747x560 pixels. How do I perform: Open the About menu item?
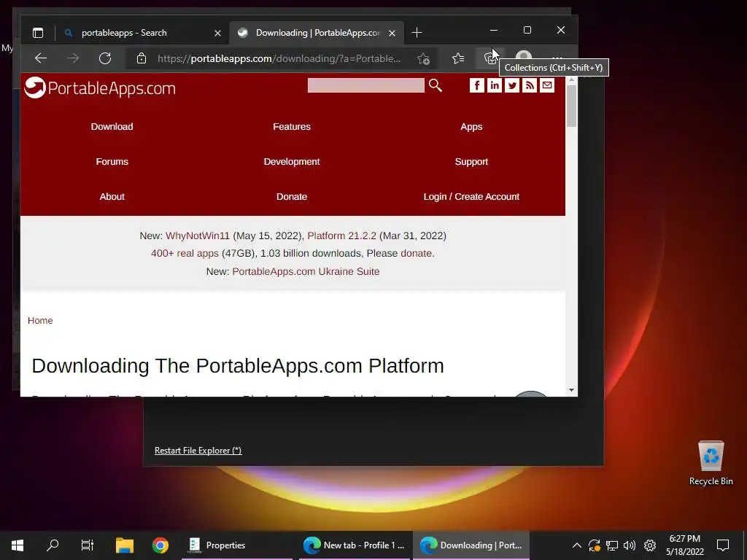click(112, 197)
